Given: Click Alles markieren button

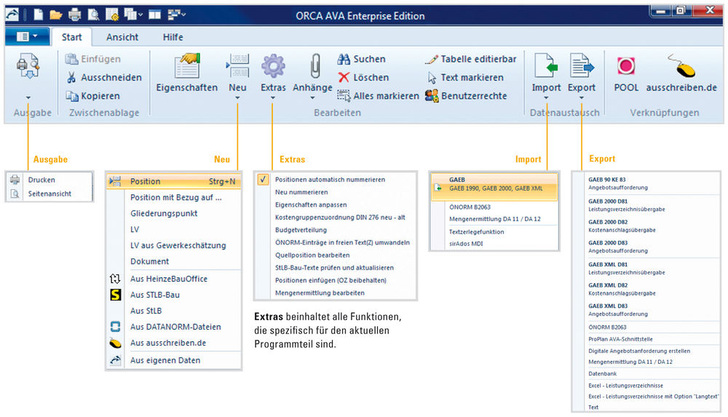Looking at the screenshot, I should click(x=377, y=96).
